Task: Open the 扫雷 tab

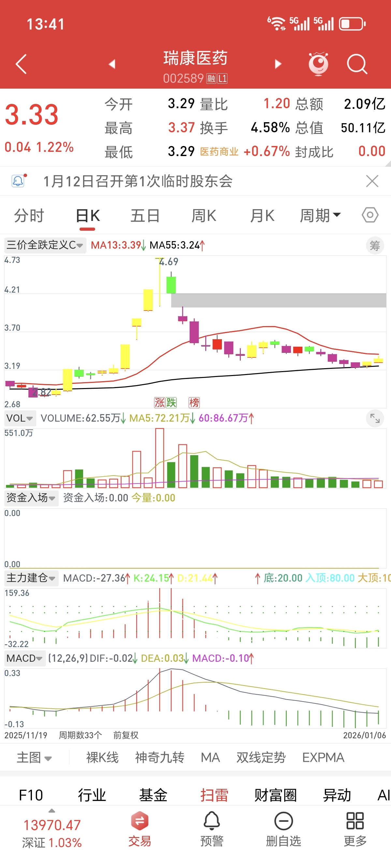Action: point(214,795)
